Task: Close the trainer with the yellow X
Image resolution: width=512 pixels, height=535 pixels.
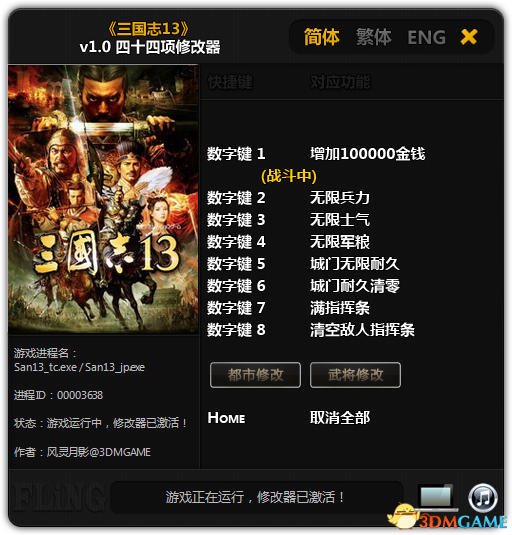Action: (469, 37)
